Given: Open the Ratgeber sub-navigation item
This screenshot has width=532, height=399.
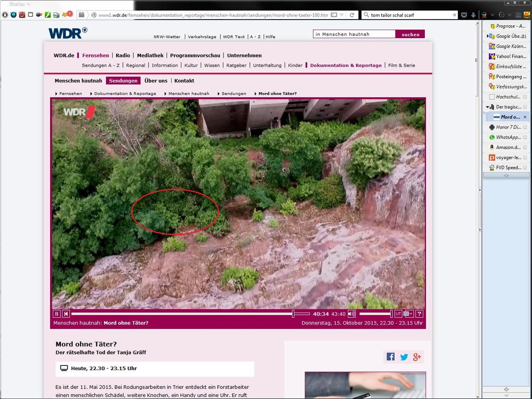Looking at the screenshot, I should [236, 65].
